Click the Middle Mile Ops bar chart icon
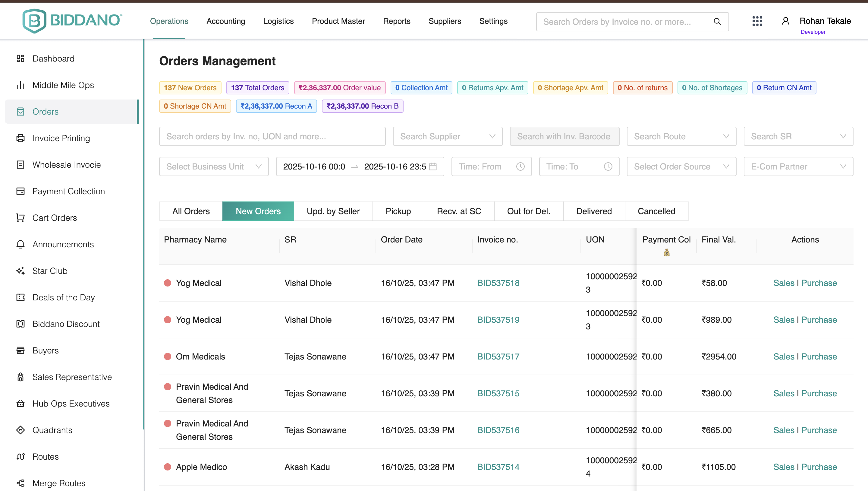868x491 pixels. click(x=20, y=85)
